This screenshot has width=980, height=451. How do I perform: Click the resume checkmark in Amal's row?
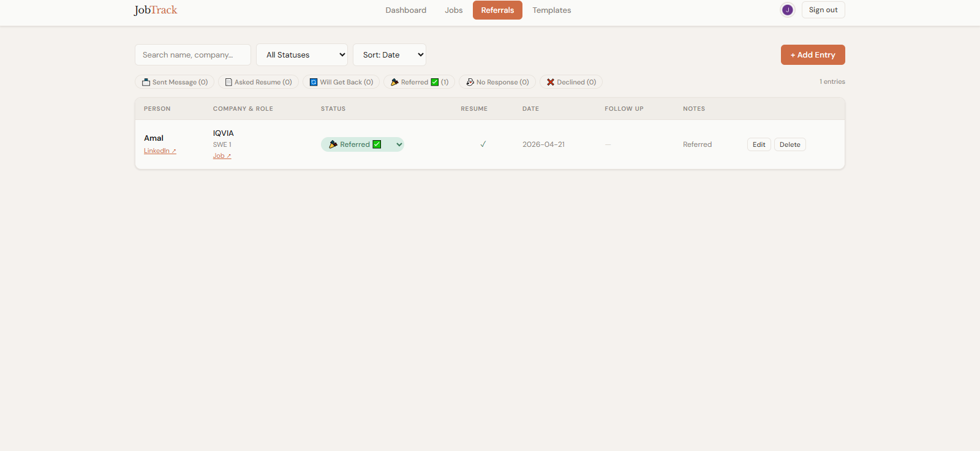pyautogui.click(x=483, y=144)
